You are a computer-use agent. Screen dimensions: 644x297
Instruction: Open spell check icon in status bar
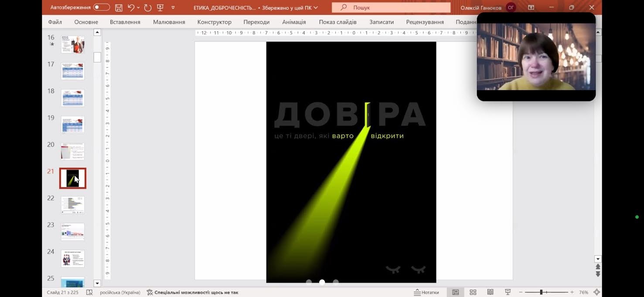[x=89, y=292]
